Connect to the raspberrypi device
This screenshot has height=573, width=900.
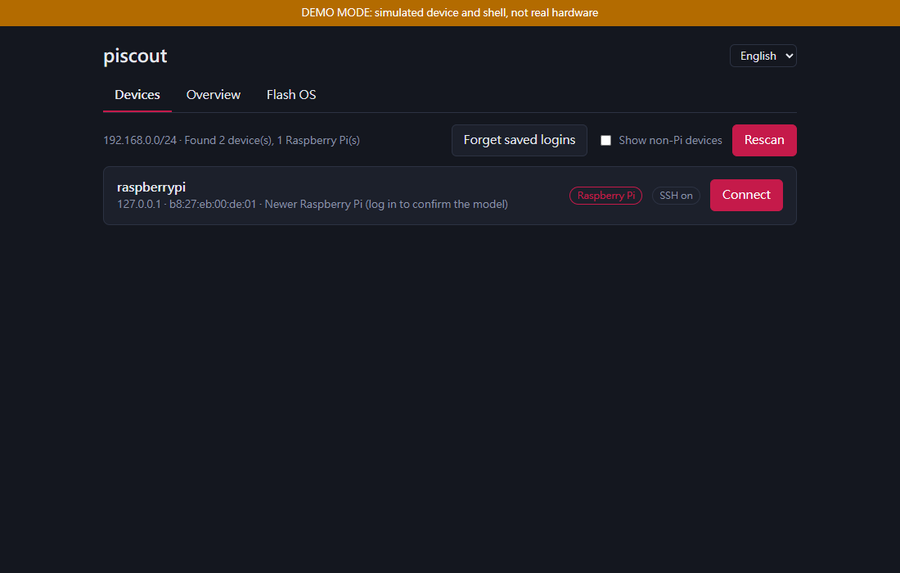[746, 195]
